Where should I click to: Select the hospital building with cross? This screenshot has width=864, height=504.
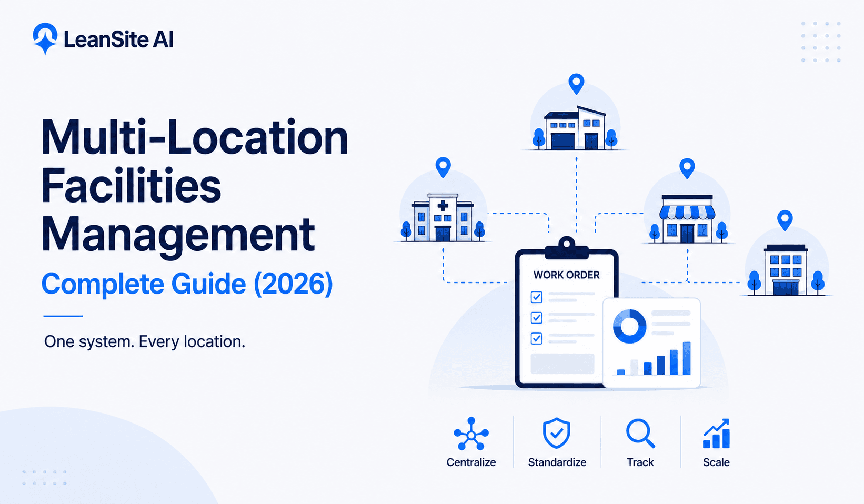click(443, 218)
